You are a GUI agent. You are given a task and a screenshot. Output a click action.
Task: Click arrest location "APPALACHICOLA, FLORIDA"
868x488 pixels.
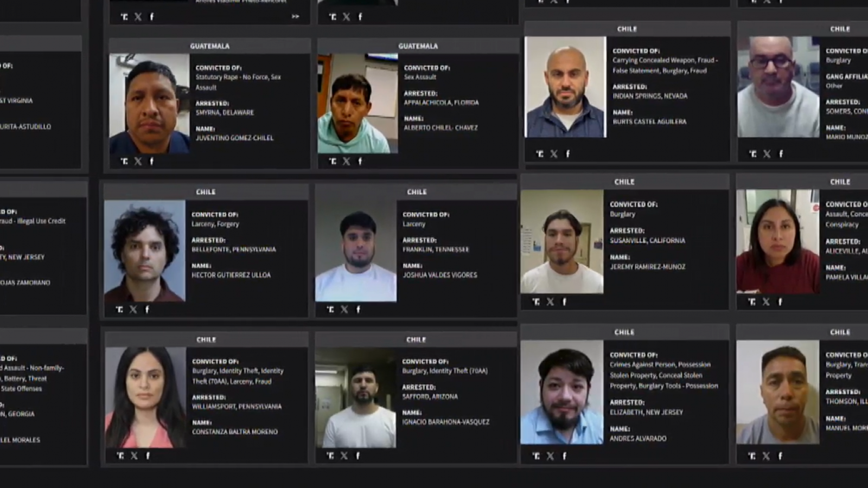441,102
